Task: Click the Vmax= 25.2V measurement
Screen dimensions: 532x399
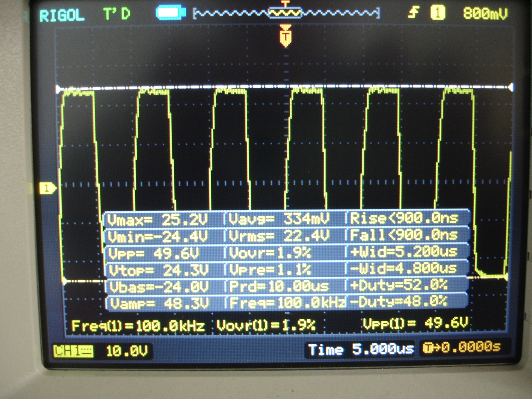Action: pyautogui.click(x=157, y=219)
